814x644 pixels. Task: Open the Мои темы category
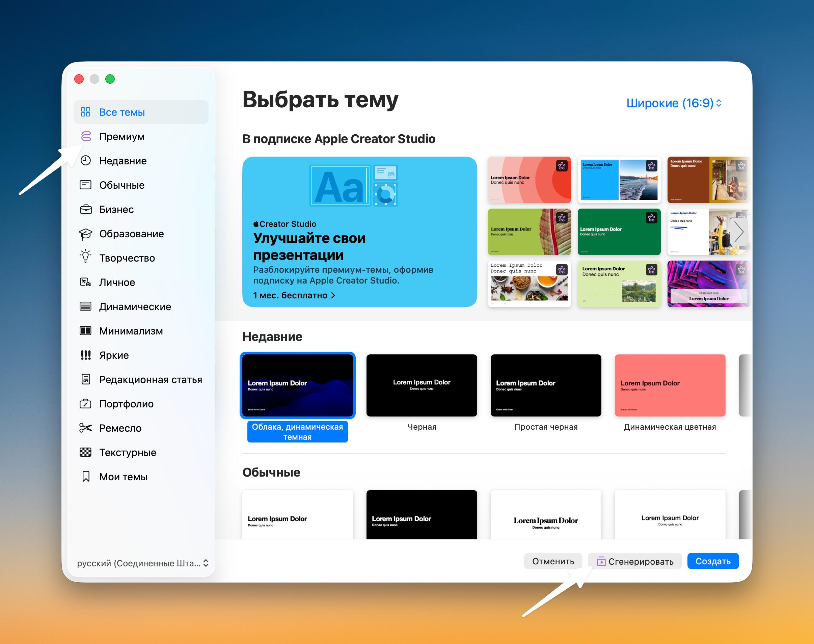tap(141, 477)
